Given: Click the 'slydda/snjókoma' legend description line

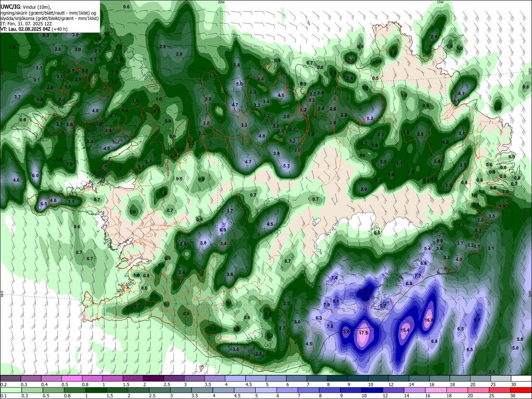Looking at the screenshot, I should pyautogui.click(x=49, y=18).
